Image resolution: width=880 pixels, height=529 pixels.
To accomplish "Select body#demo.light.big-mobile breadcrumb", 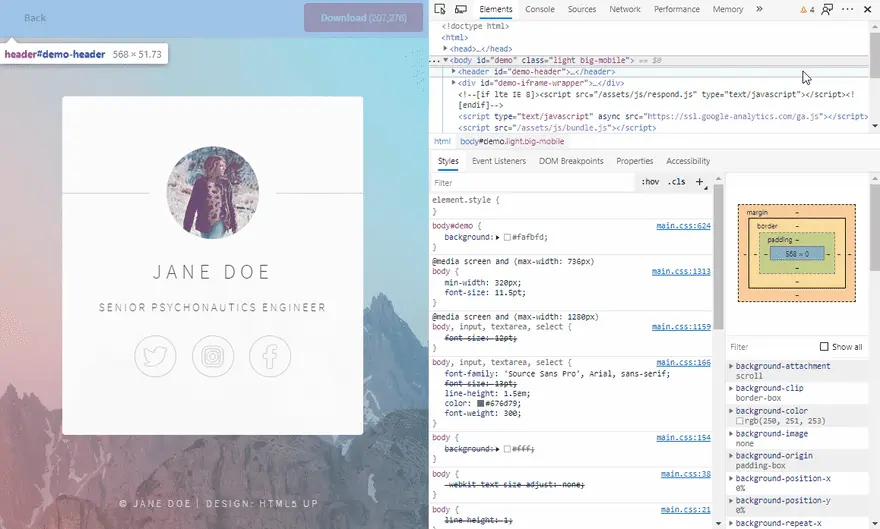I will click(512, 141).
